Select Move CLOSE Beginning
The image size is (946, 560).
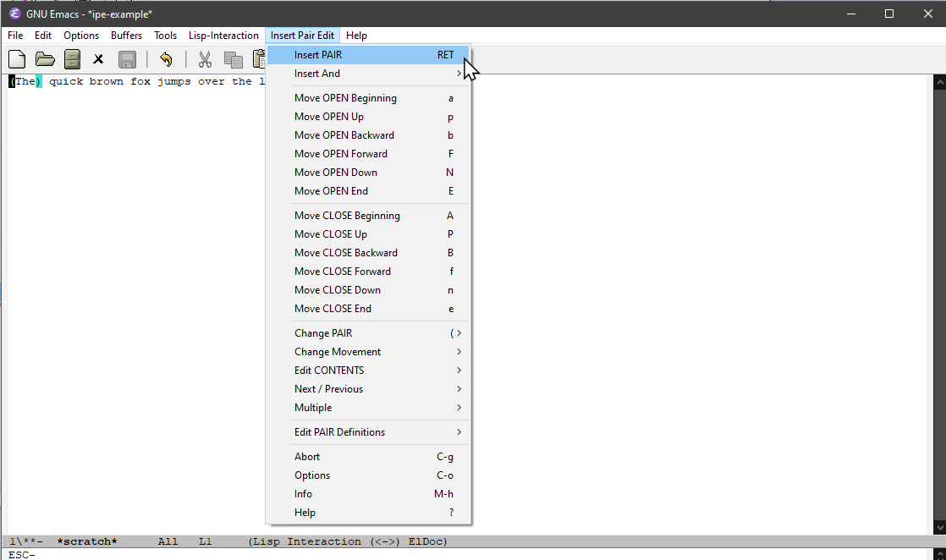pyautogui.click(x=368, y=216)
